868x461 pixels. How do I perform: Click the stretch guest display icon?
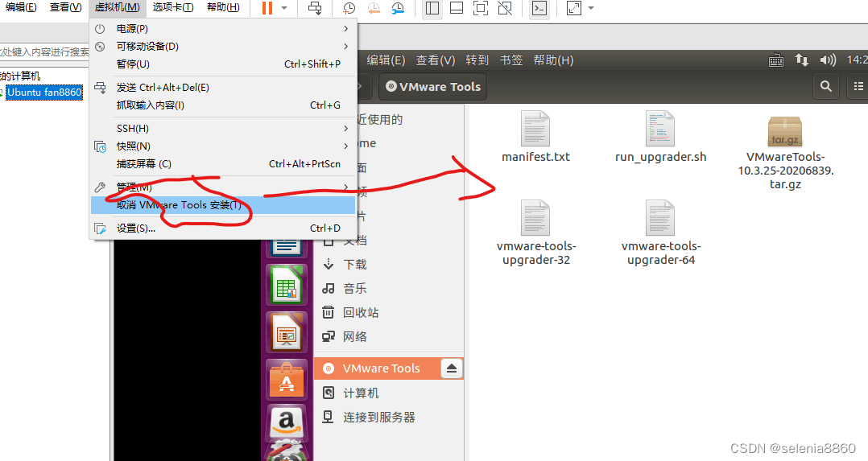click(x=574, y=8)
